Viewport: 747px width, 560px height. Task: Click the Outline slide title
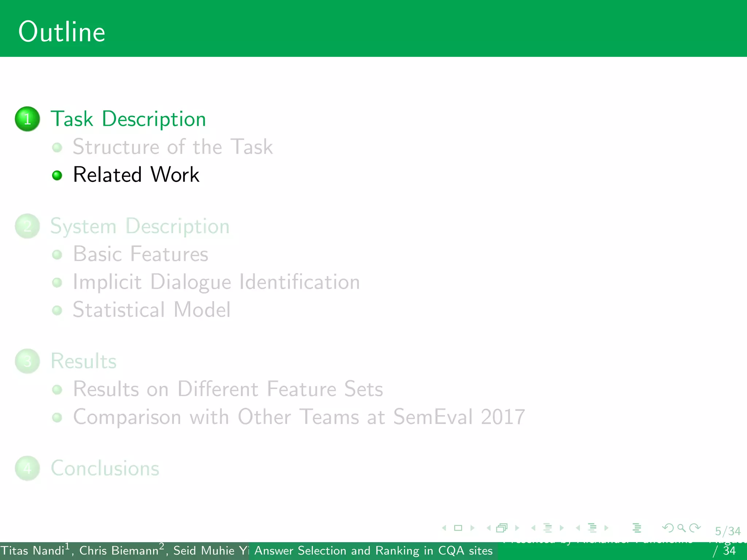tap(62, 32)
